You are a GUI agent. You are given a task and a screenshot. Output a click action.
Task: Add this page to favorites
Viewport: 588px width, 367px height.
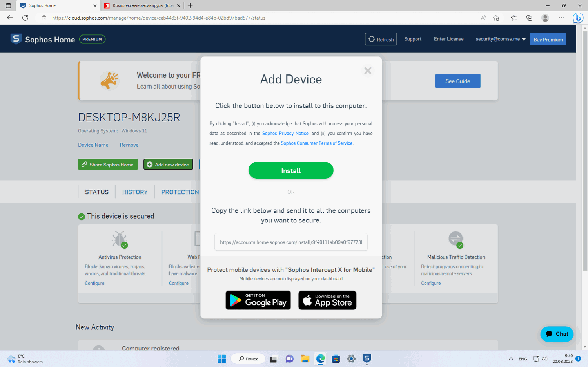tap(496, 18)
